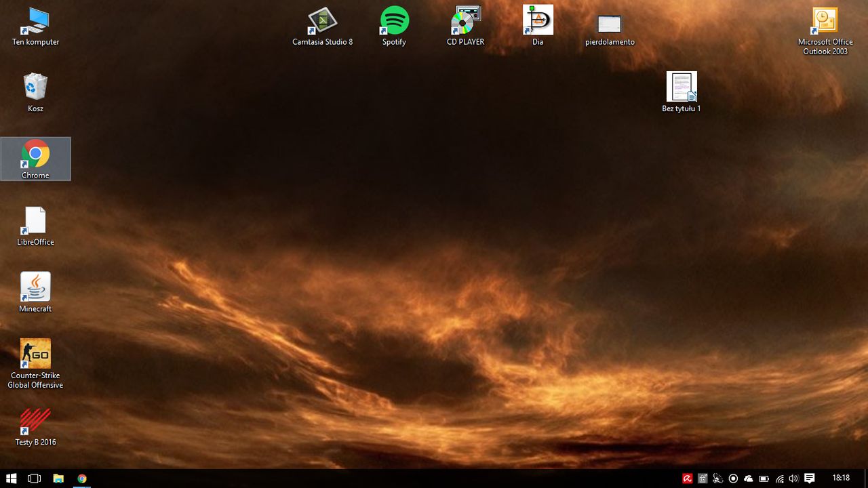868x488 pixels.
Task: Click the gray calendar-like tray icon
Action: [703, 479]
